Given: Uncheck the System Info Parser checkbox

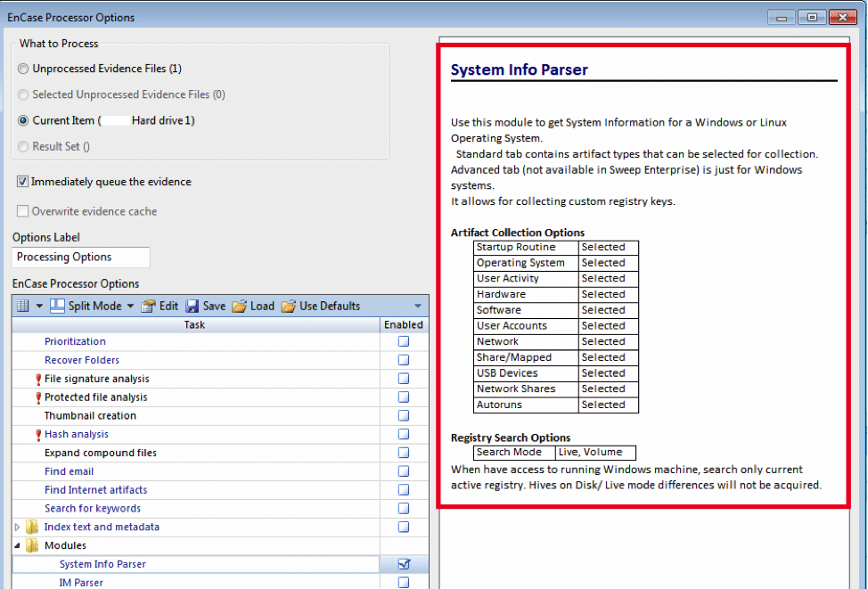Looking at the screenshot, I should click(x=404, y=564).
